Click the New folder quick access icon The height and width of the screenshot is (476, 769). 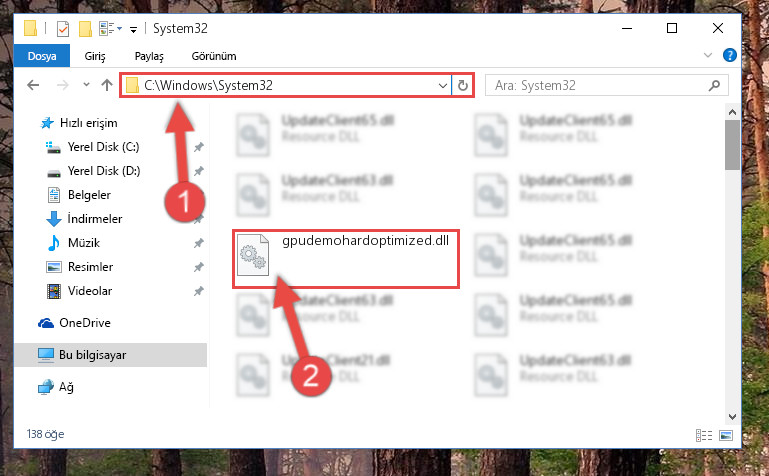pos(85,29)
